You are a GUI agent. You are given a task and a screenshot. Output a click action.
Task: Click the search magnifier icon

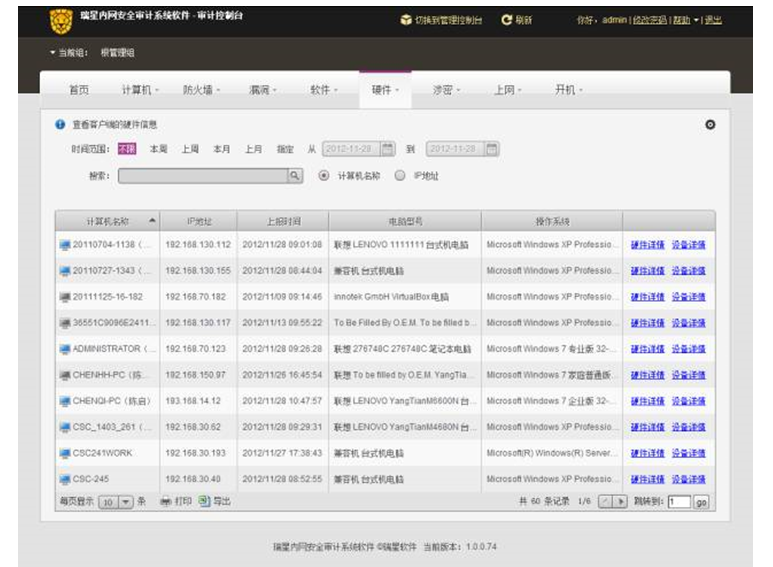click(295, 176)
